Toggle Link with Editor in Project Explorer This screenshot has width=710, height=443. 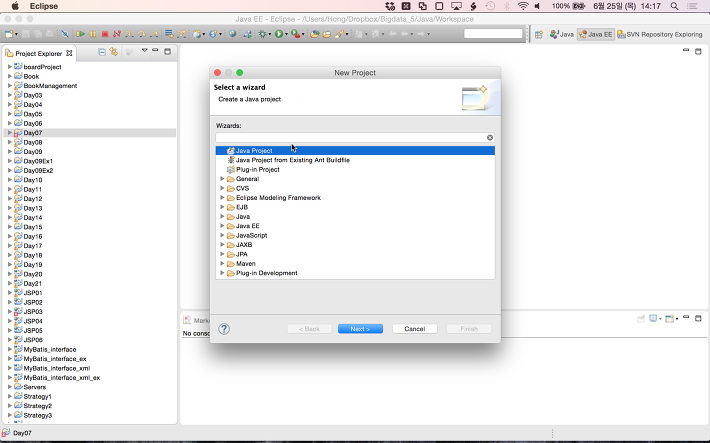pyautogui.click(x=114, y=52)
